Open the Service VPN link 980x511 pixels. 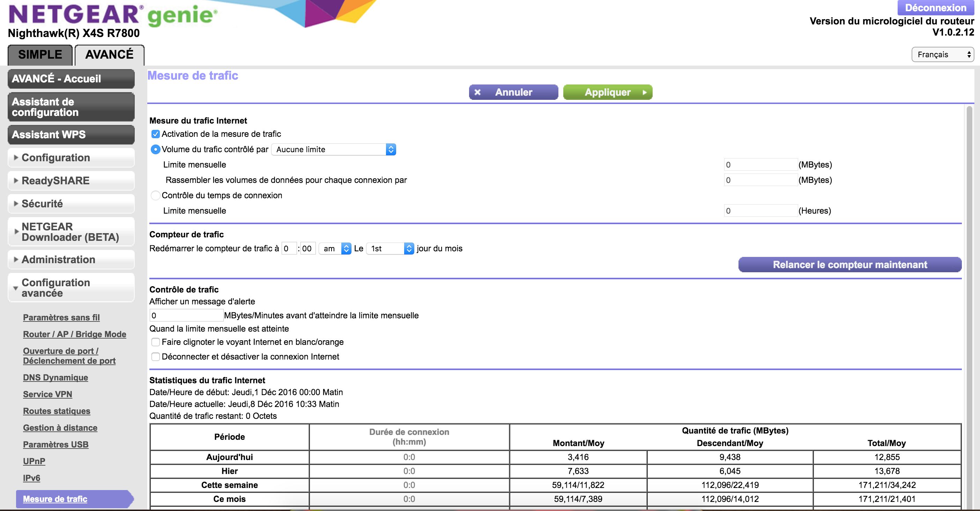(x=47, y=394)
